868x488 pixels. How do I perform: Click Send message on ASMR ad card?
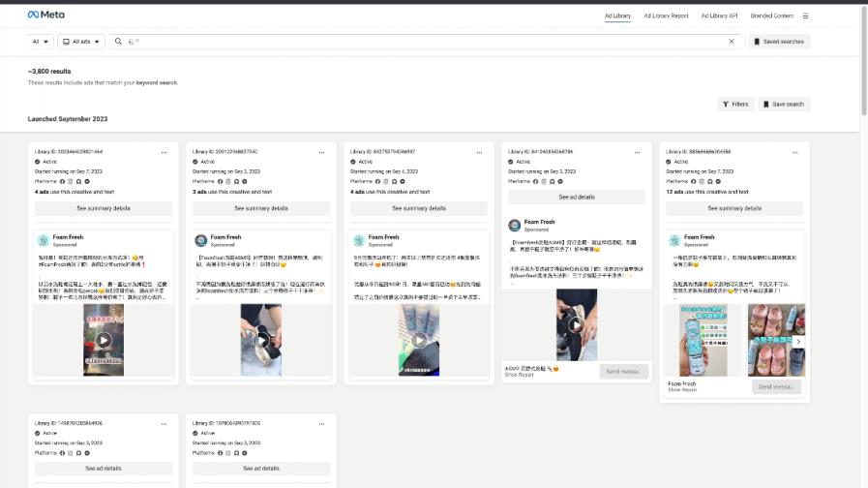(x=624, y=372)
